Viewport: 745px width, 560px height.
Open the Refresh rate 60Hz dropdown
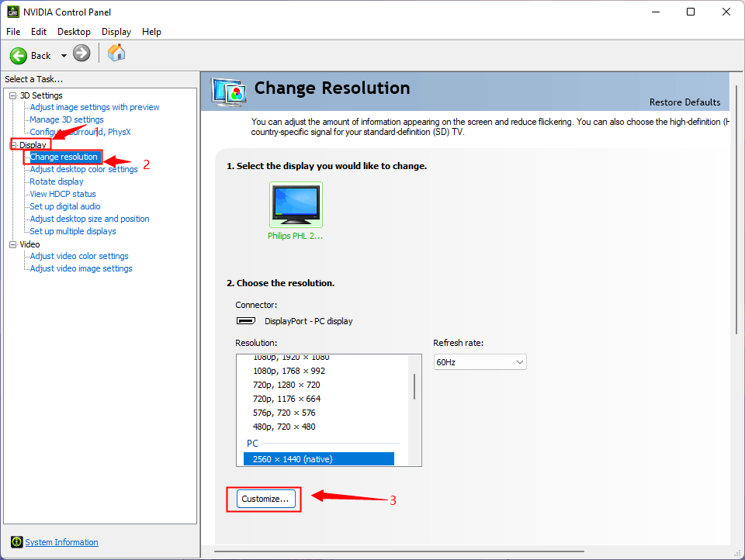tap(480, 362)
